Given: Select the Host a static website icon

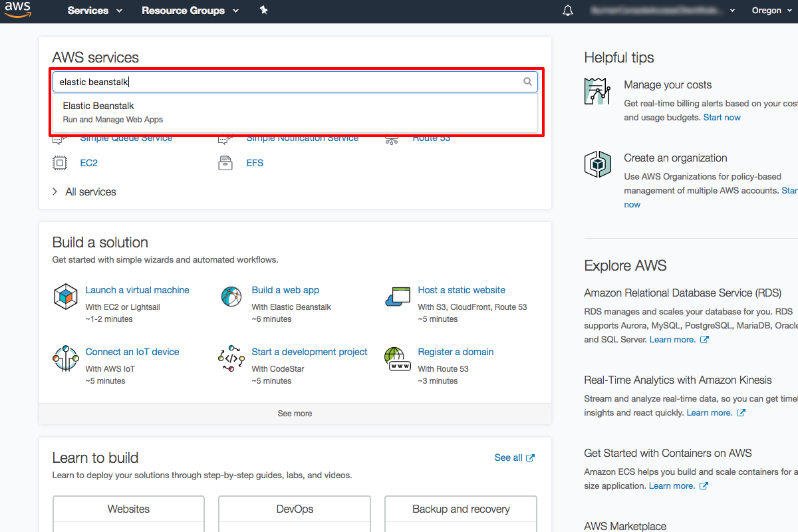Looking at the screenshot, I should (x=397, y=297).
